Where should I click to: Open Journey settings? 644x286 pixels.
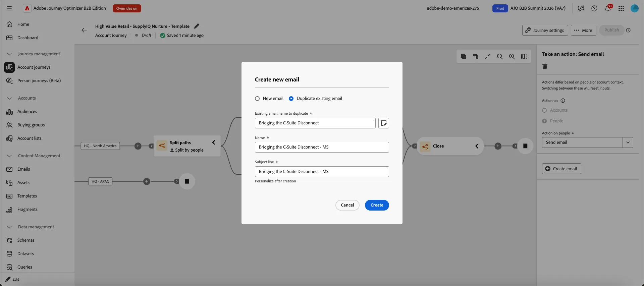[545, 30]
